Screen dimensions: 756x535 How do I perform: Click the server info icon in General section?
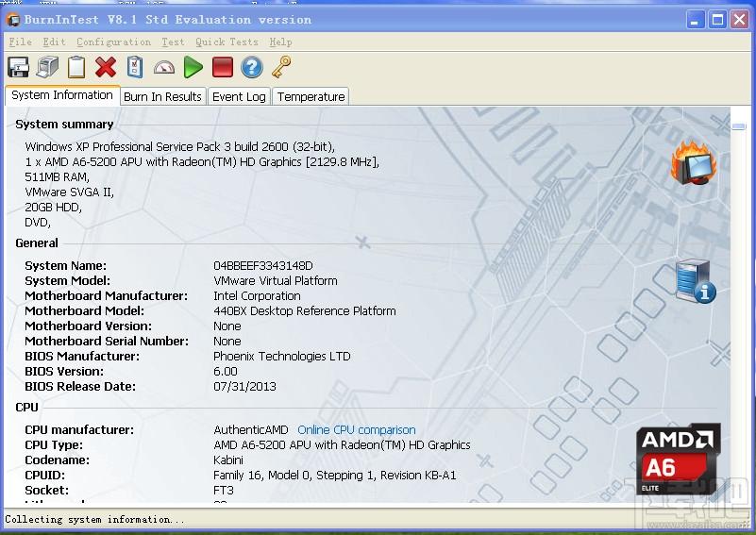[696, 281]
